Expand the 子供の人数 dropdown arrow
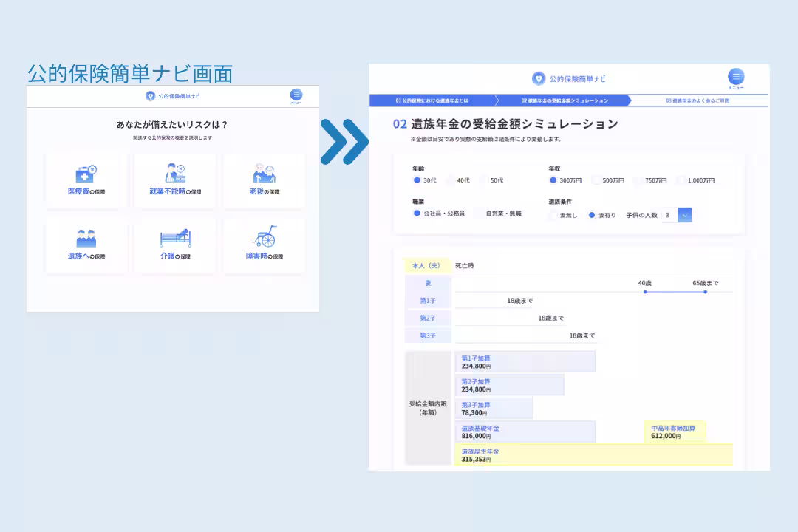Viewport: 798px width, 532px height. point(685,215)
